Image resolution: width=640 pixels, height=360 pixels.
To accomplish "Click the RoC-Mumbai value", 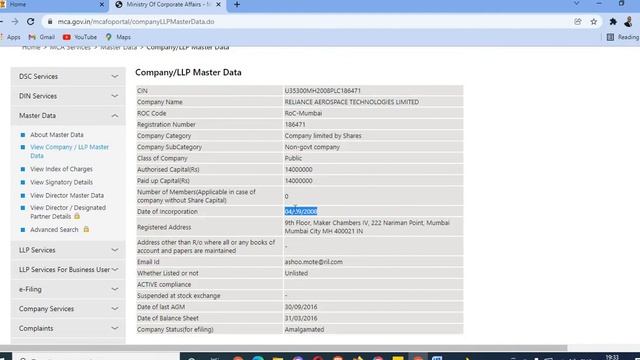I will coord(303,113).
